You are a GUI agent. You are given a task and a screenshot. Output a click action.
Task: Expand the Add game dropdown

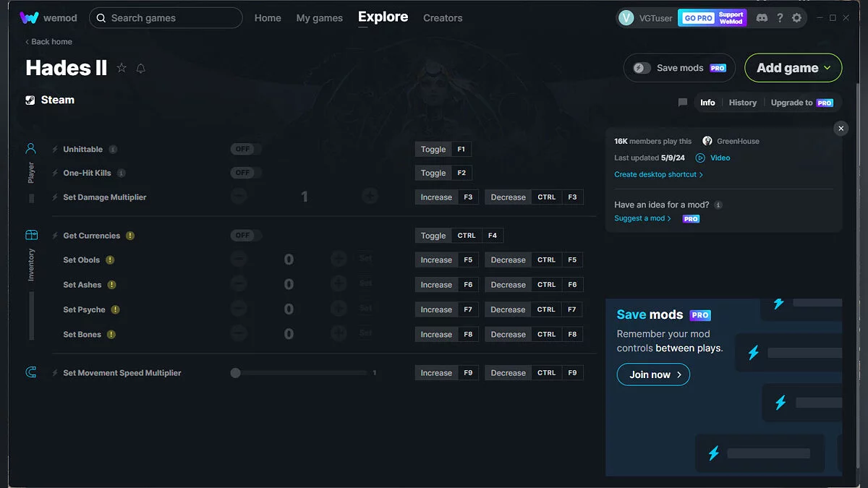[793, 68]
